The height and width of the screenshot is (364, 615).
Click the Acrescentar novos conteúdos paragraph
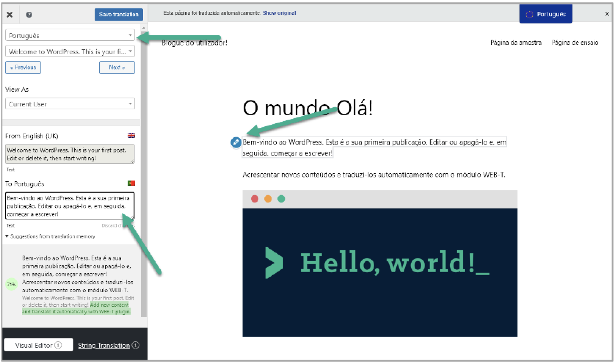[374, 175]
